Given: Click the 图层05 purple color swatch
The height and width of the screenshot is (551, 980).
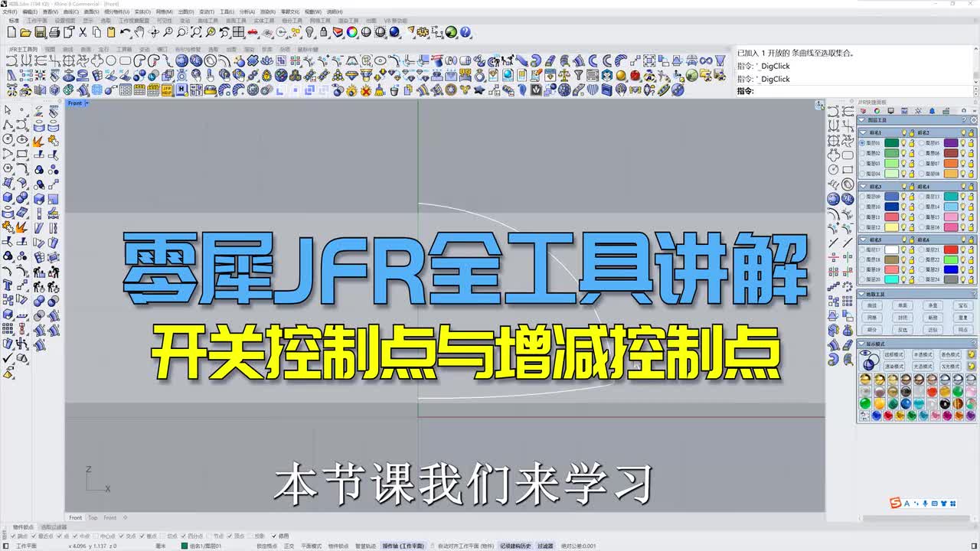Looking at the screenshot, I should [951, 142].
